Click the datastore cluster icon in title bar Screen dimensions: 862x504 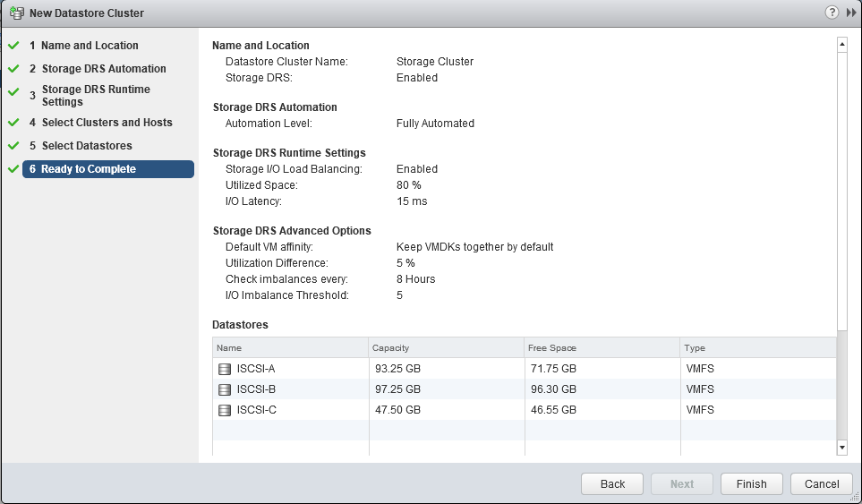(16, 13)
